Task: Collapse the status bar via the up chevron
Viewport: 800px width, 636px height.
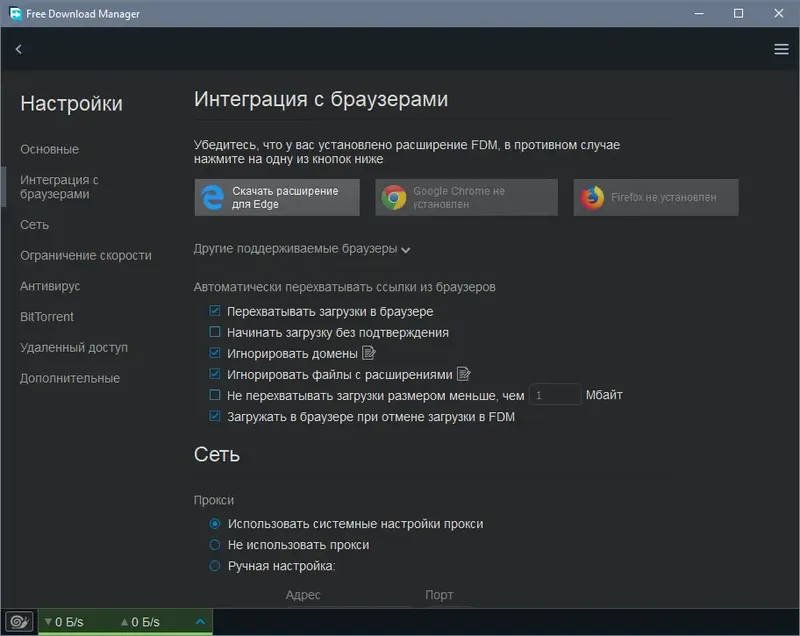Action: [200, 621]
